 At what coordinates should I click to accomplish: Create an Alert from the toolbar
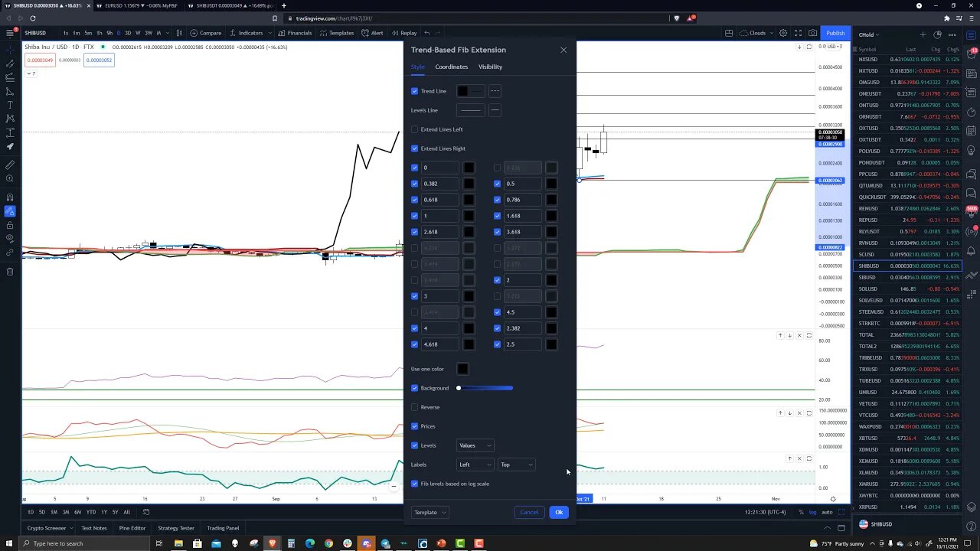[372, 33]
